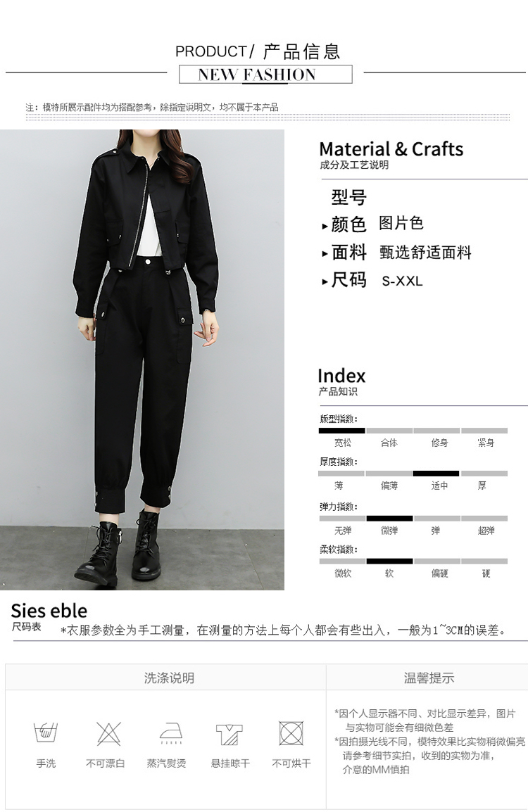Click the hand wash (手洗) icon

(x=46, y=732)
